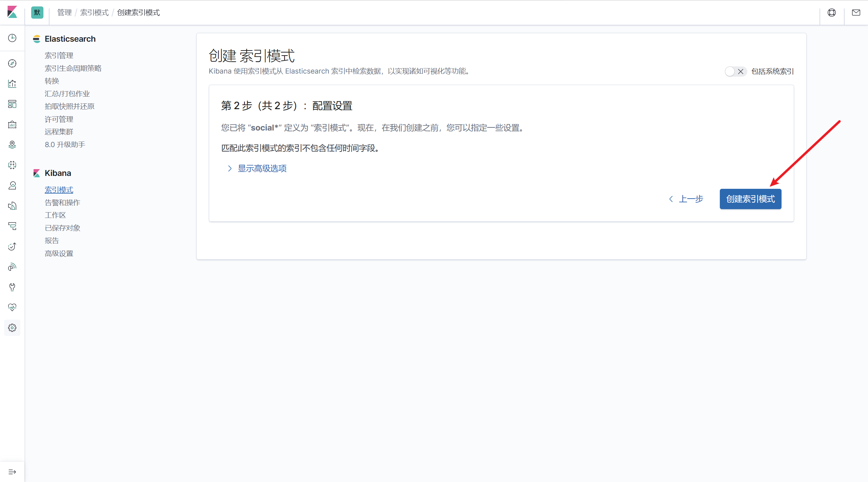Open Dev Tools wrench icon

click(x=12, y=287)
